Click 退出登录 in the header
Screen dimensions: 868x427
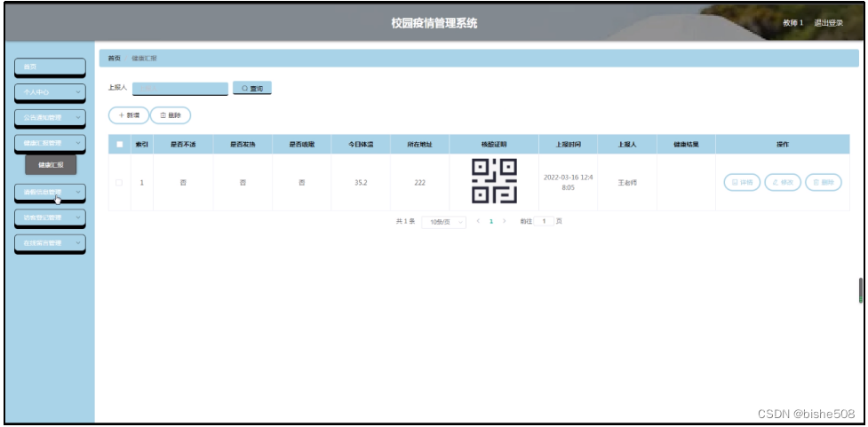pos(828,23)
